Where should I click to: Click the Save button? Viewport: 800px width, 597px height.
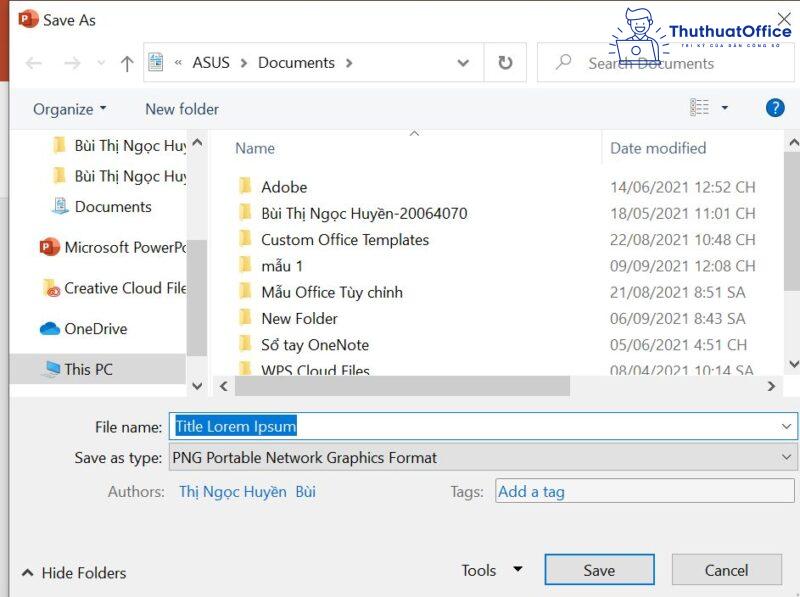[x=599, y=569]
